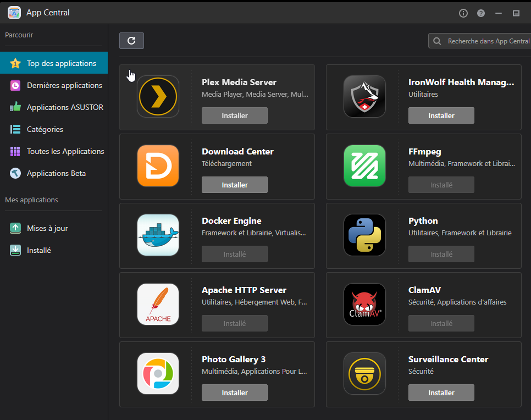The height and width of the screenshot is (420, 531).
Task: Click the Installé button for ClamAV
Action: pyautogui.click(x=441, y=323)
